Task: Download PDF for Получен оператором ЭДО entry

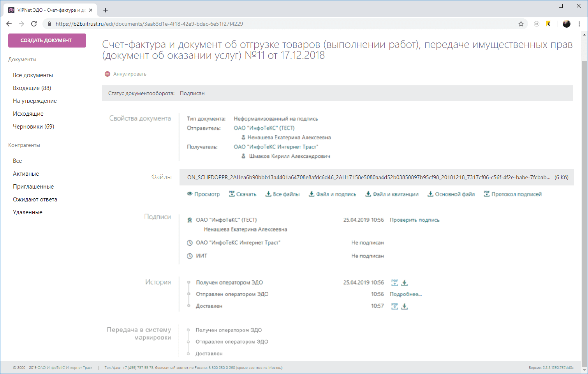Action: point(394,283)
